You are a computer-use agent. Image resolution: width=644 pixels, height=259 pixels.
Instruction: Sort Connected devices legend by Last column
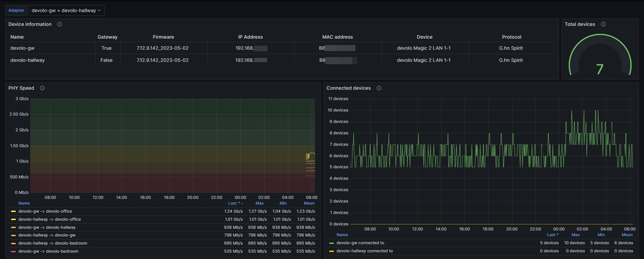552,235
